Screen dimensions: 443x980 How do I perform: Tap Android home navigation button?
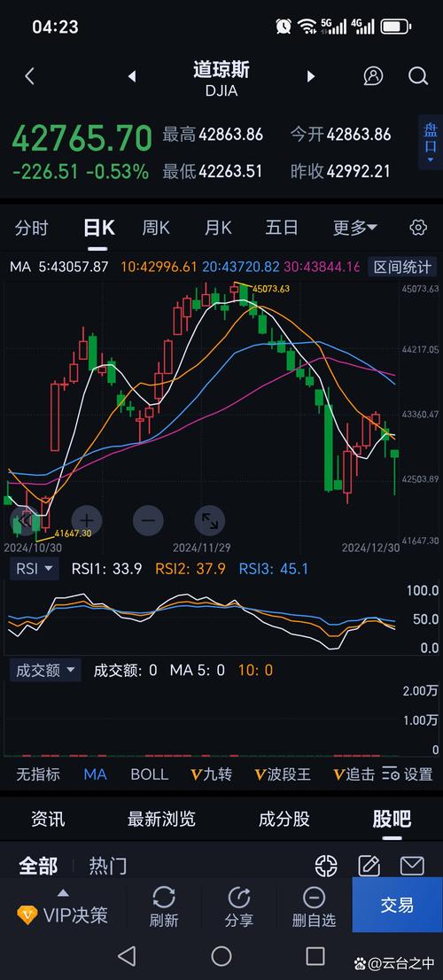221,955
